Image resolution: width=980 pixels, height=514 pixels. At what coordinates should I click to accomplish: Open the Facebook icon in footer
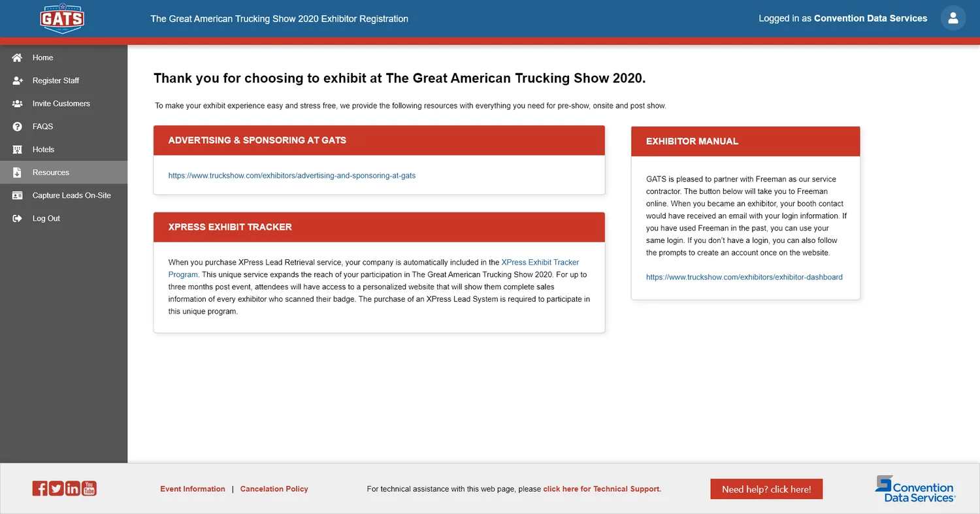pyautogui.click(x=40, y=488)
